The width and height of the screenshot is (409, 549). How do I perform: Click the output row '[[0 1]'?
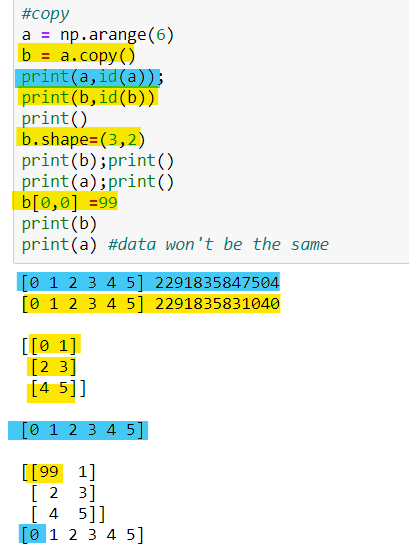click(x=49, y=346)
